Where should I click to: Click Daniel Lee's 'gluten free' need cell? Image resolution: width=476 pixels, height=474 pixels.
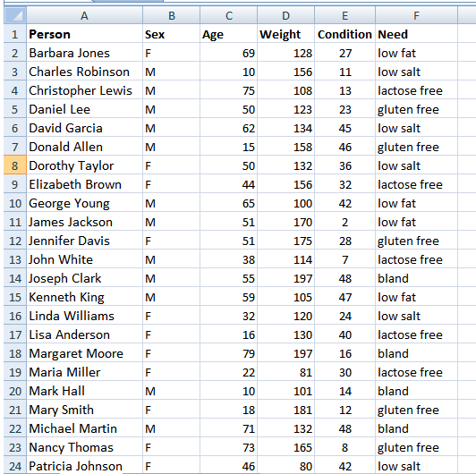[417, 109]
